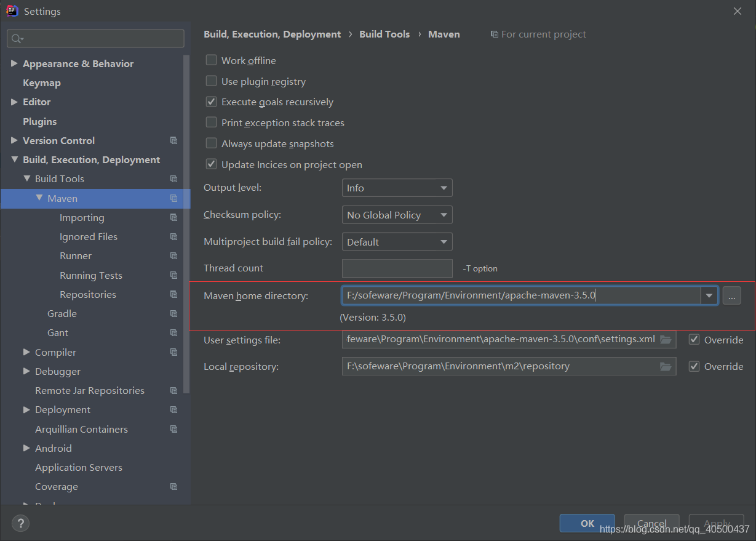Open Multiproject build fail policy dropdown
The image size is (756, 541).
click(397, 242)
